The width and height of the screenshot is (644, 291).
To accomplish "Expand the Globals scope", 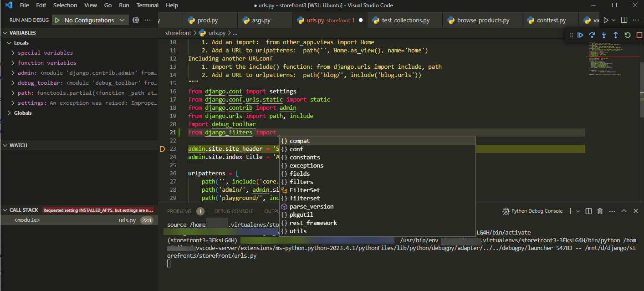I will click(x=10, y=113).
